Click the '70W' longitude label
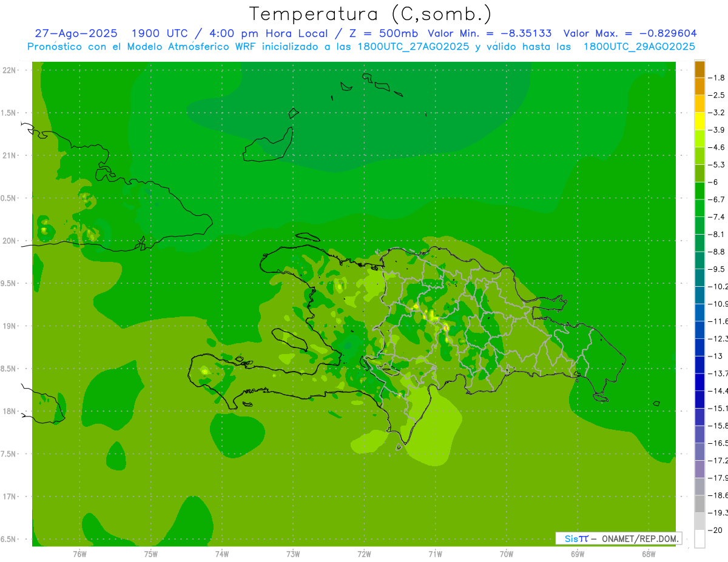Viewport: 728px width, 562px height. (x=507, y=554)
